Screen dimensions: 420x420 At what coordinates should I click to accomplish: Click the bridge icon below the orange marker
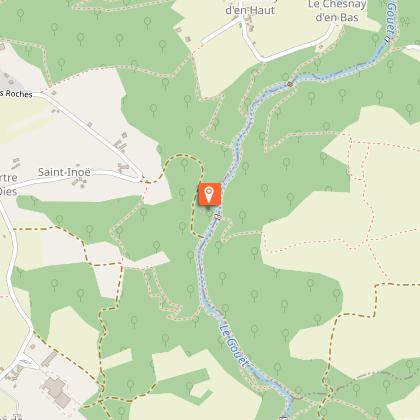click(x=219, y=217)
